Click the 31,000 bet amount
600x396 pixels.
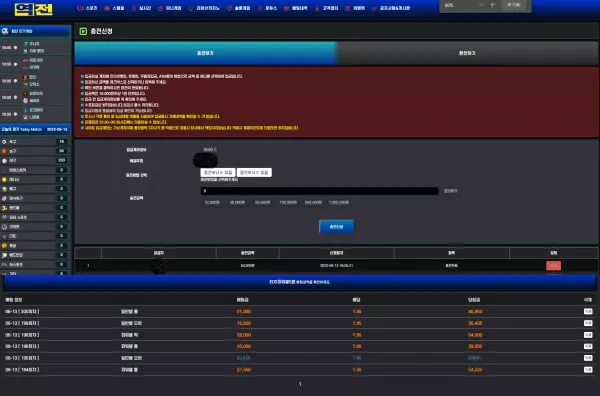pos(244,311)
